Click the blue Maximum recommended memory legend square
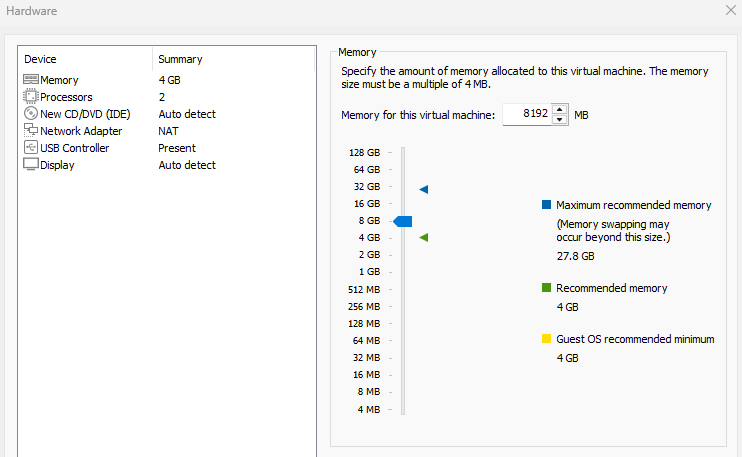 click(546, 205)
